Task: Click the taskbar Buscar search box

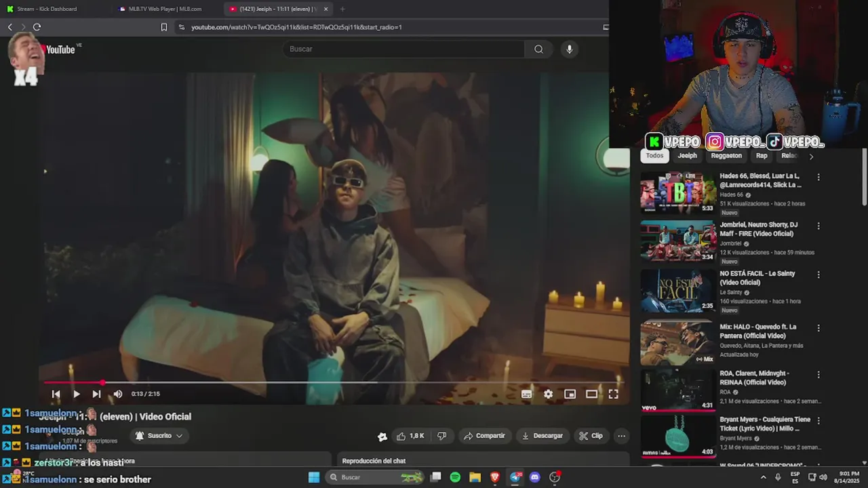Action: (x=376, y=477)
